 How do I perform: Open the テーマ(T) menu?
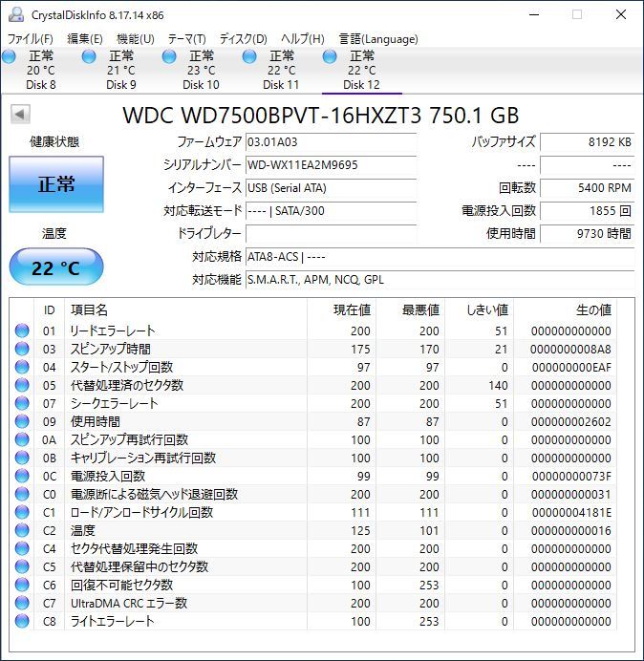coord(187,39)
